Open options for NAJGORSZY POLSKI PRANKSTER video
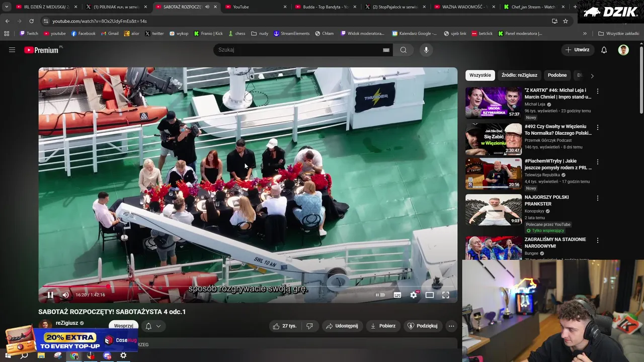This screenshot has width=644, height=362. pos(598,199)
